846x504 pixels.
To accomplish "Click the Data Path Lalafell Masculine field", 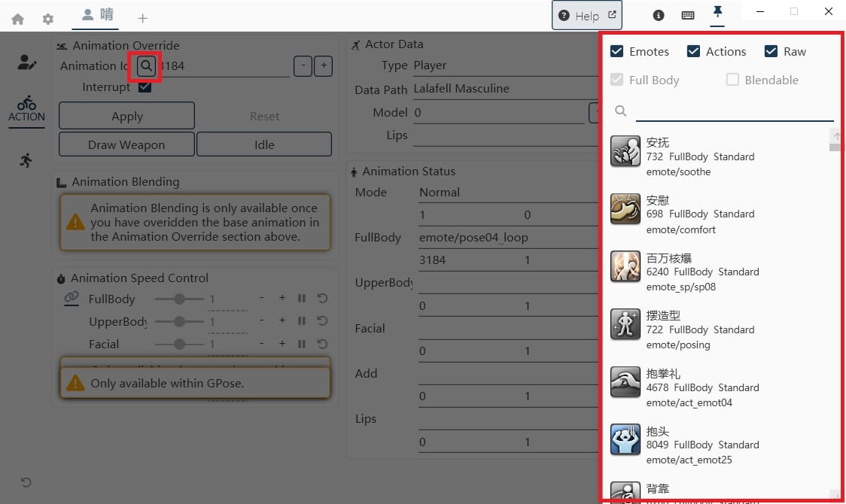I will [x=506, y=89].
